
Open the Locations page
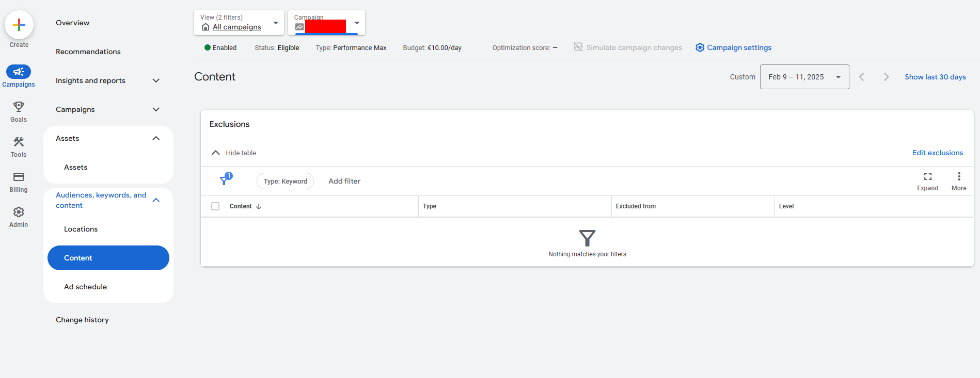(81, 229)
